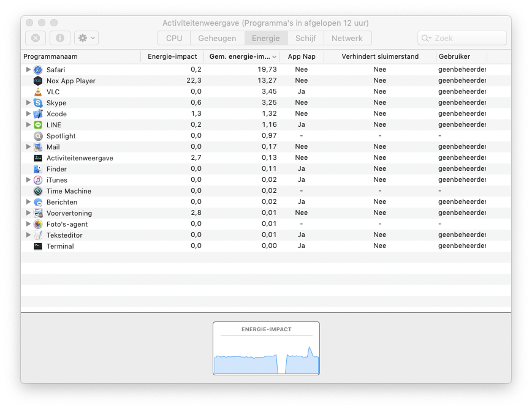This screenshot has width=532, height=409.
Task: Sort by App Nap column header
Action: [302, 56]
